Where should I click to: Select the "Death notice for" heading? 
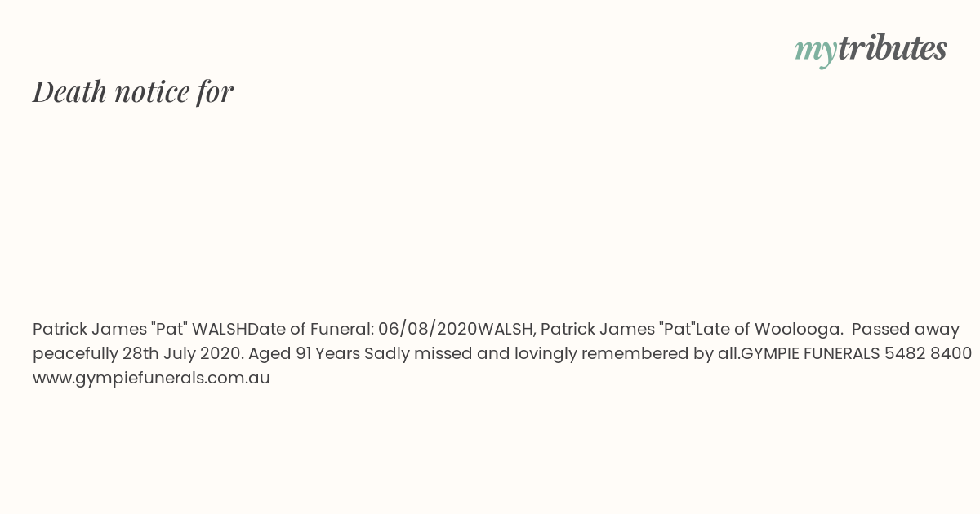(133, 92)
